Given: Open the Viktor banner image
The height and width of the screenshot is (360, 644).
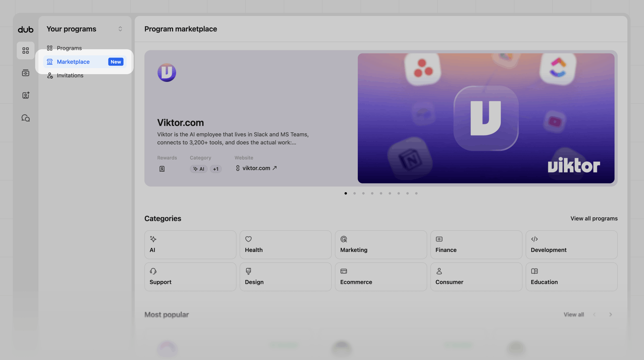Looking at the screenshot, I should tap(486, 118).
